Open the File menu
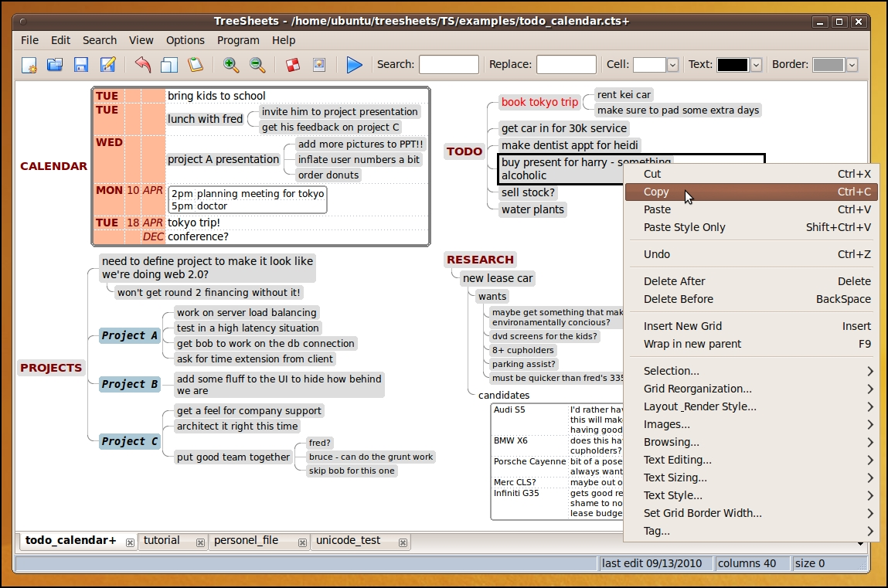The image size is (888, 588). [29, 40]
